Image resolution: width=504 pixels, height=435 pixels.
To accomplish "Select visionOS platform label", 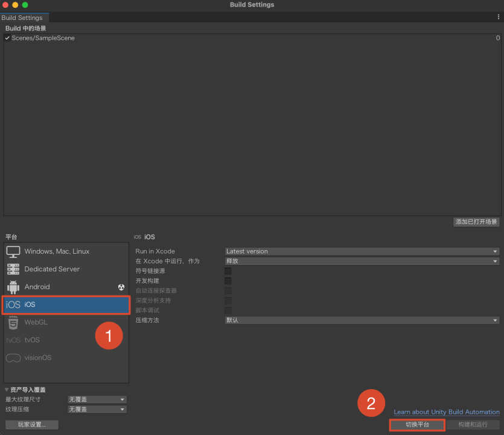I will 38,358.
